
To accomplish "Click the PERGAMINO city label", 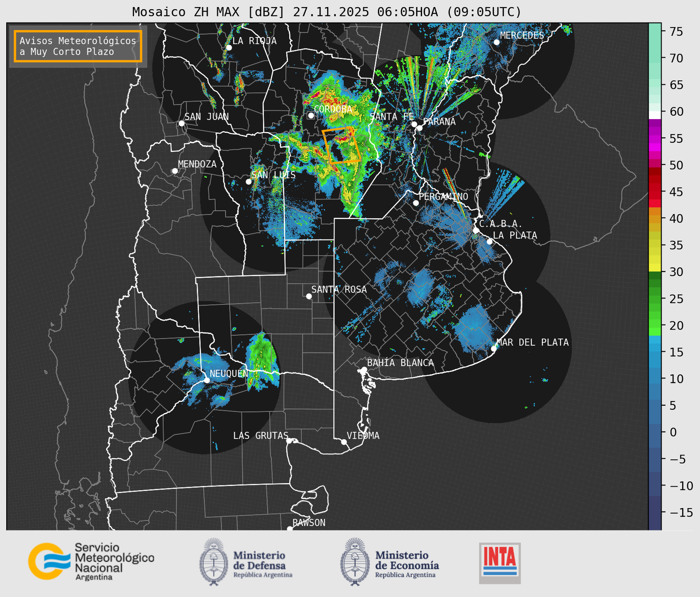I will [443, 196].
